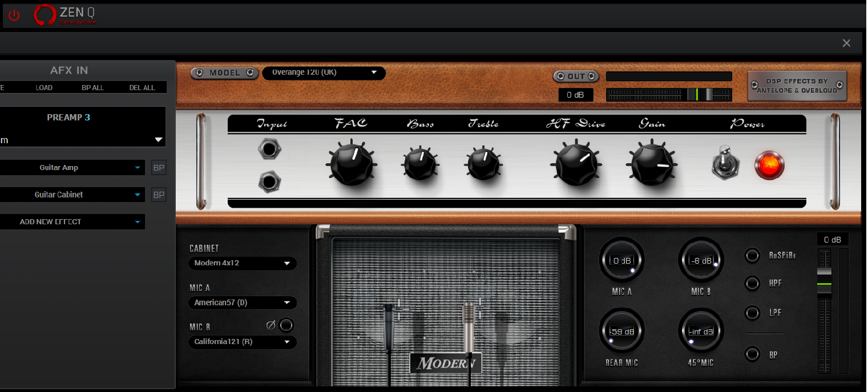
Task: Click the OUT button
Action: pos(576,76)
